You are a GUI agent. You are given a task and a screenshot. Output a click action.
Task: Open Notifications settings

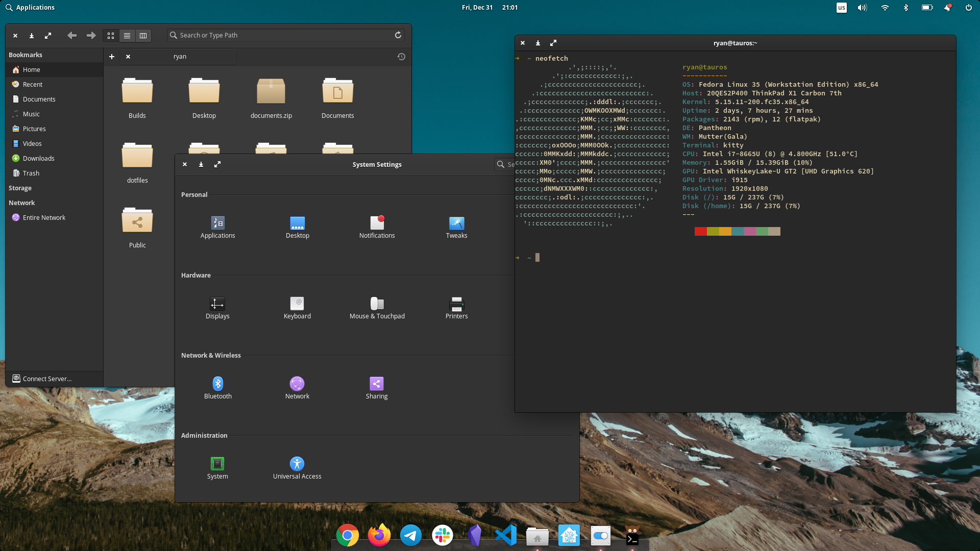point(377,227)
